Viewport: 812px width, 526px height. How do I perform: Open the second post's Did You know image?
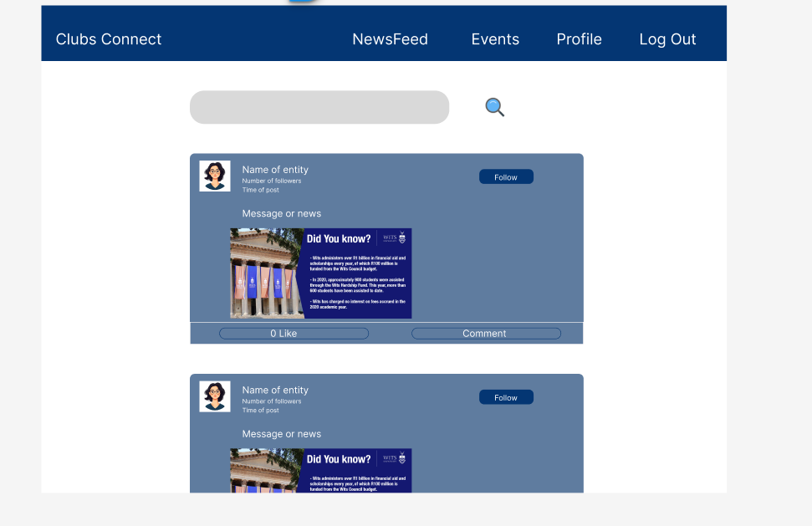coord(320,471)
